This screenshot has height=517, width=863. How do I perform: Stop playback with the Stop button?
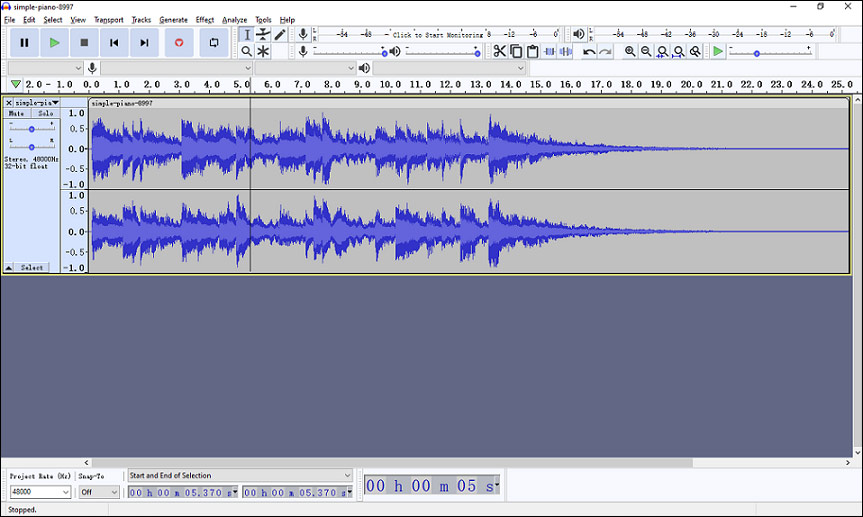point(84,42)
